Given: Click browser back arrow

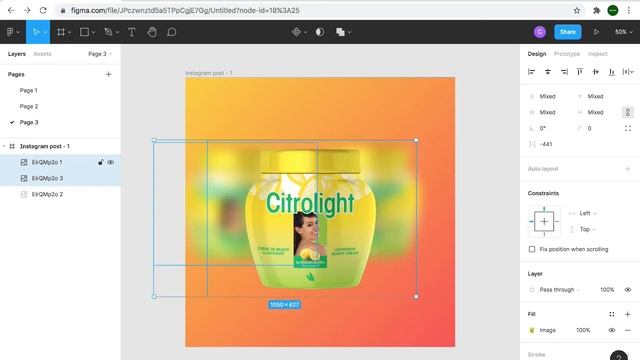Looking at the screenshot, I should [11, 10].
